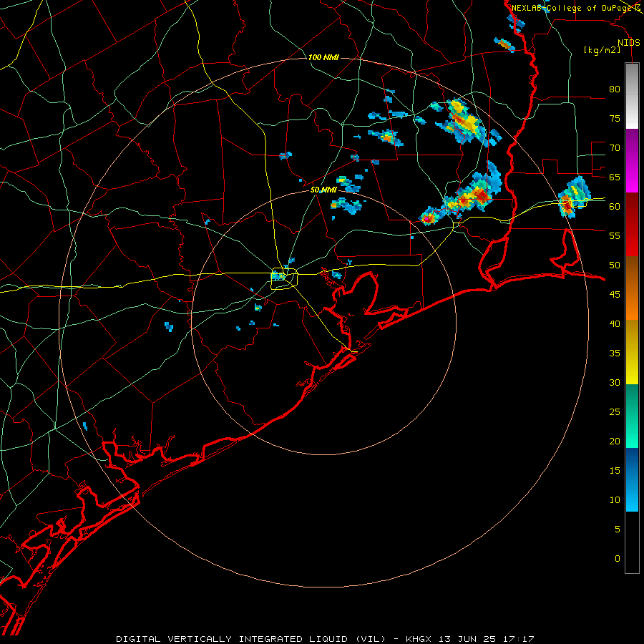Click the 35 value on the scale
644x644 pixels.
pos(615,353)
